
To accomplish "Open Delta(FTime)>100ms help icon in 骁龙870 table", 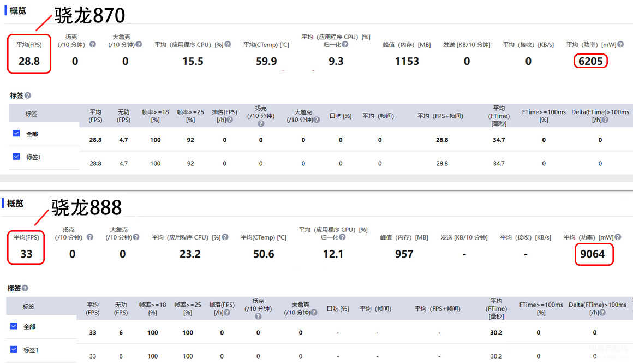I will pyautogui.click(x=605, y=120).
